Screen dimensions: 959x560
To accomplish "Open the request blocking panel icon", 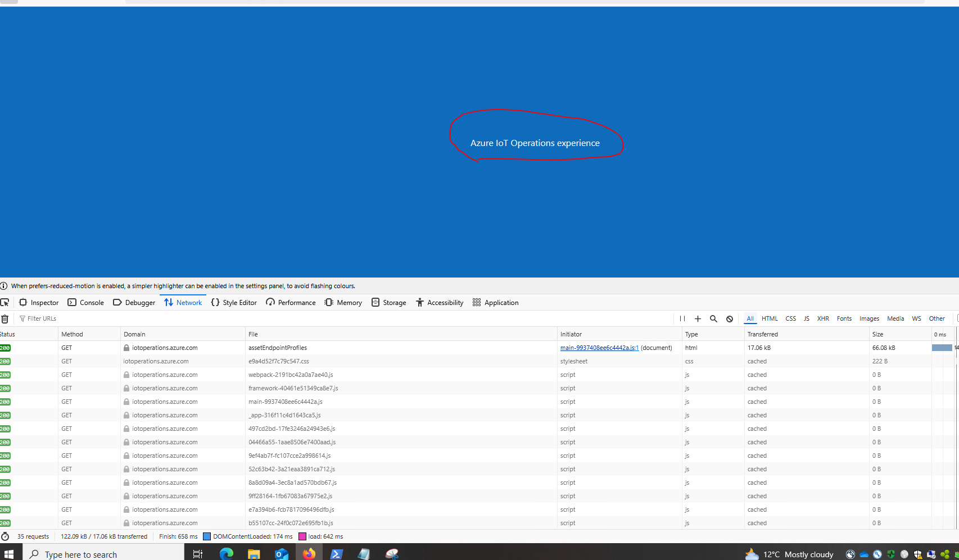I will 730,318.
